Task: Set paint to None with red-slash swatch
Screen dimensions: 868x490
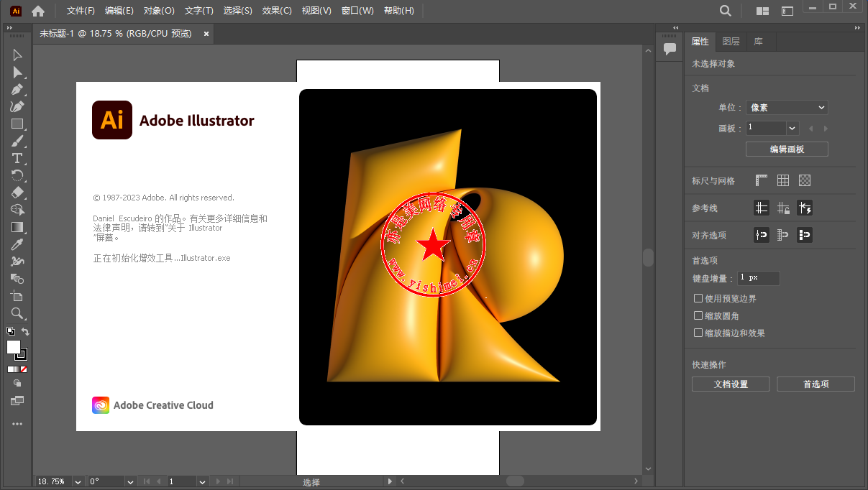Action: click(x=24, y=369)
